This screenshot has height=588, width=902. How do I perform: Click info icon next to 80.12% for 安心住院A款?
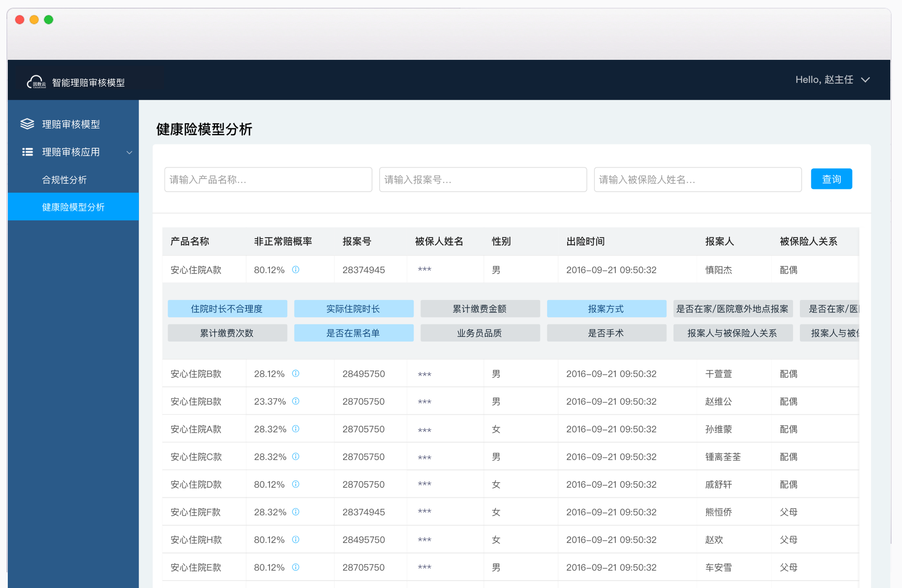coord(295,270)
